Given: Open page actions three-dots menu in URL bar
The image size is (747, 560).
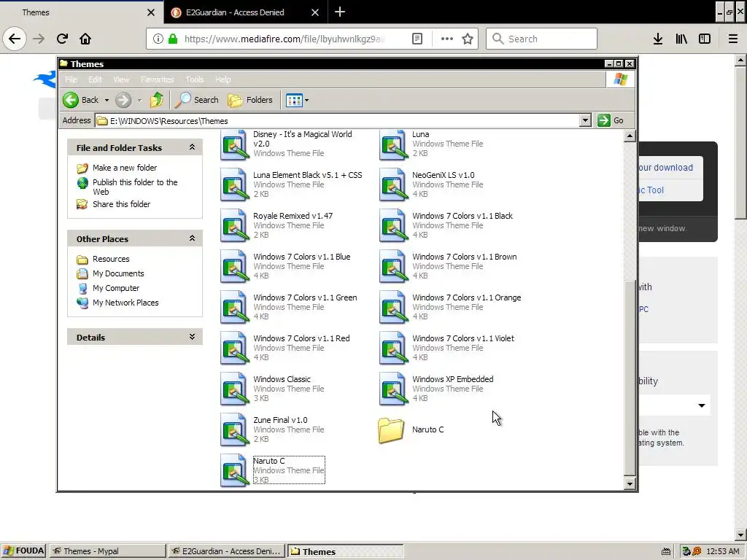Looking at the screenshot, I should 447,39.
